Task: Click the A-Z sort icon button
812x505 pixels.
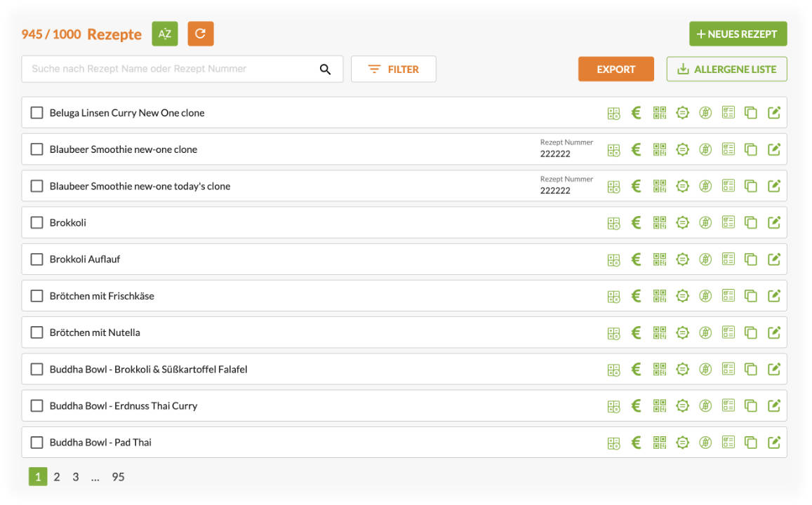Action: [x=165, y=34]
